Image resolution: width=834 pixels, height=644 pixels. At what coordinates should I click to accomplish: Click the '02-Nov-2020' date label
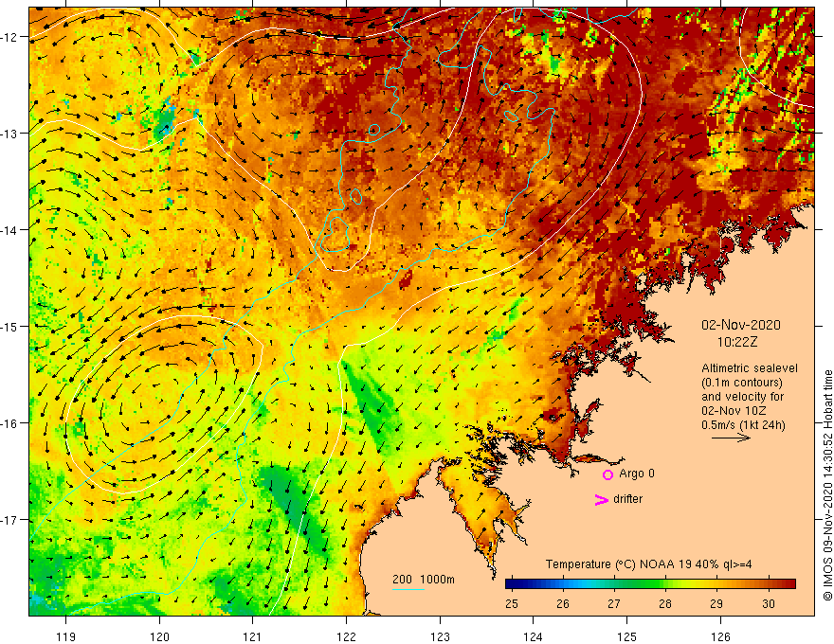coord(740,325)
